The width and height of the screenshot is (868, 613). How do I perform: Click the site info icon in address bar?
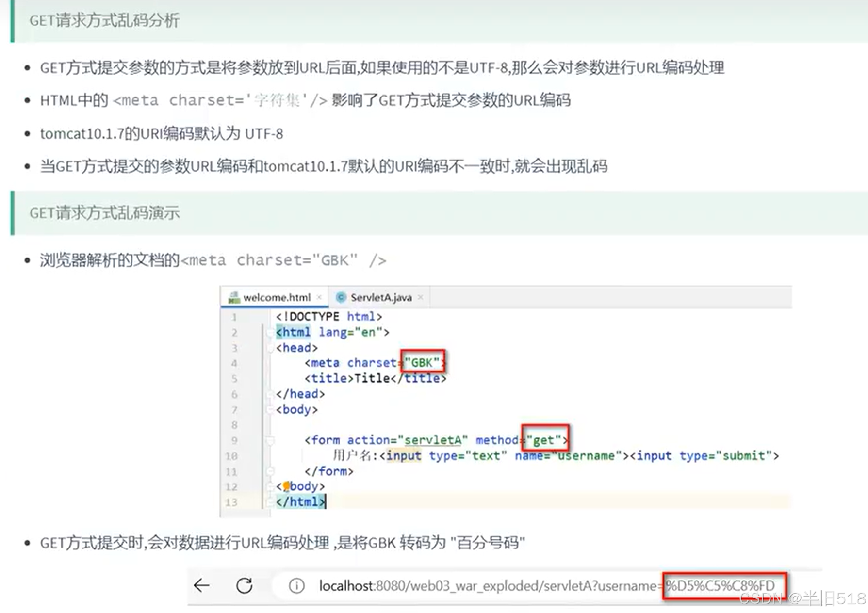pos(296,586)
